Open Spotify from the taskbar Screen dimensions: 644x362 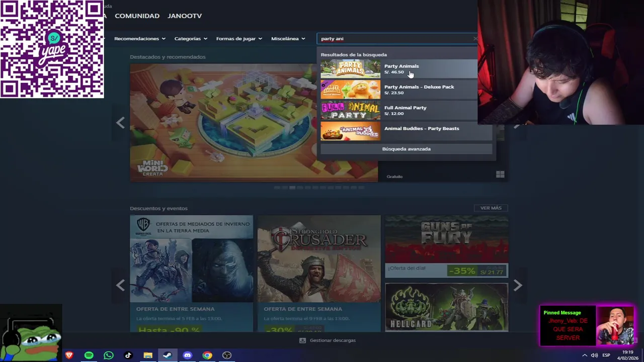[x=89, y=355]
